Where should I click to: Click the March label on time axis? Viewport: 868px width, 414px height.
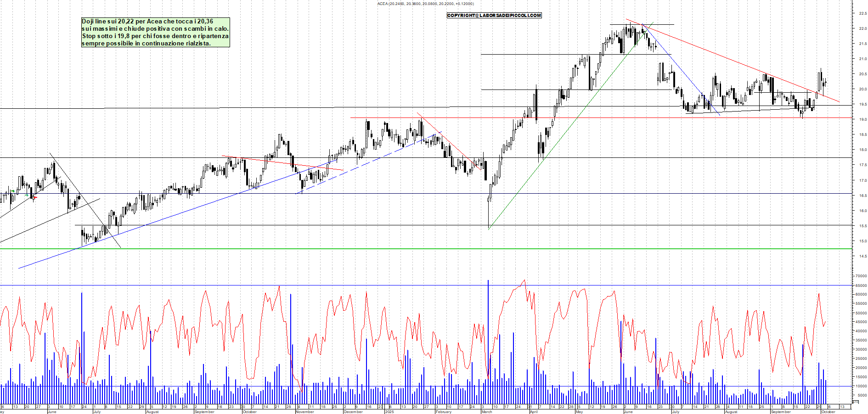487,412
